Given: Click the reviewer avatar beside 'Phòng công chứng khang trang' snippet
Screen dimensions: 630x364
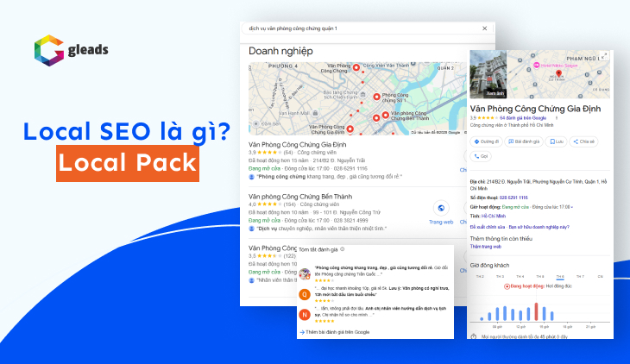Looking at the screenshot, I should click(x=251, y=177).
